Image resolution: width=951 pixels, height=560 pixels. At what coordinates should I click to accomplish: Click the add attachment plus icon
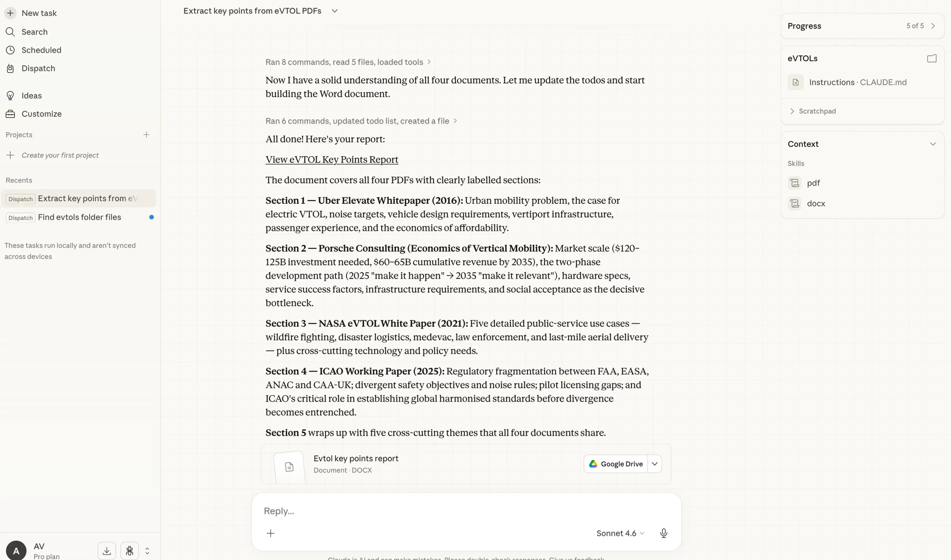pyautogui.click(x=270, y=533)
